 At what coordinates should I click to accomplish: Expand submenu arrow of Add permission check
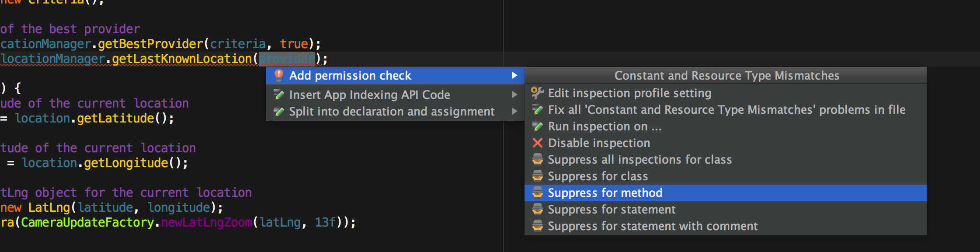514,76
